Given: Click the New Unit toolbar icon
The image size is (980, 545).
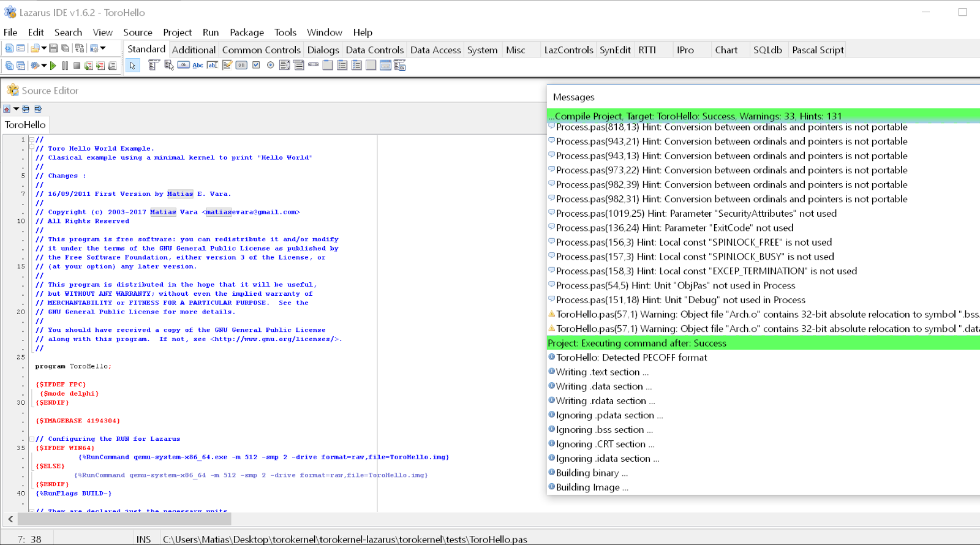Looking at the screenshot, I should point(9,48).
